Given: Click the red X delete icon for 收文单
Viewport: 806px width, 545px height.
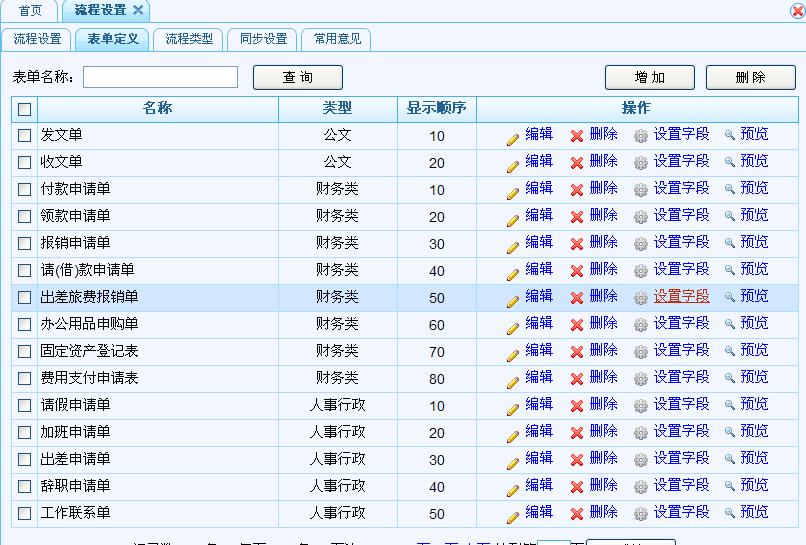Looking at the screenshot, I should tap(577, 163).
